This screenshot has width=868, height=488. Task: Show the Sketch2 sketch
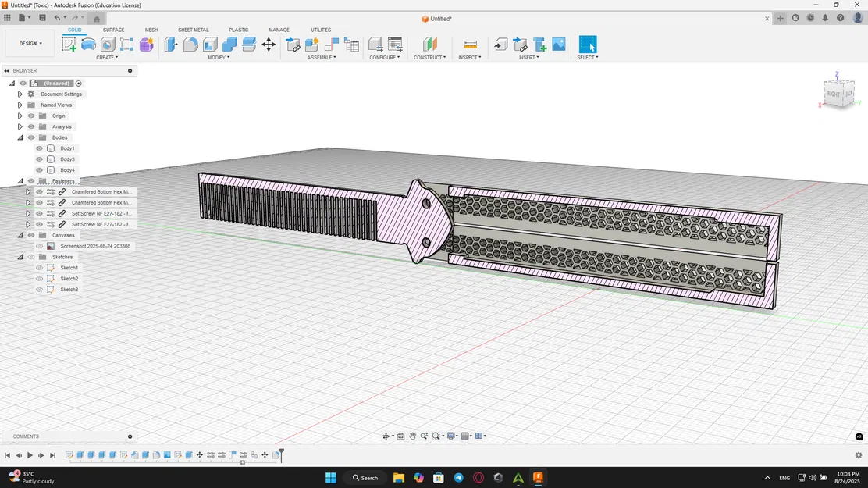click(39, 278)
